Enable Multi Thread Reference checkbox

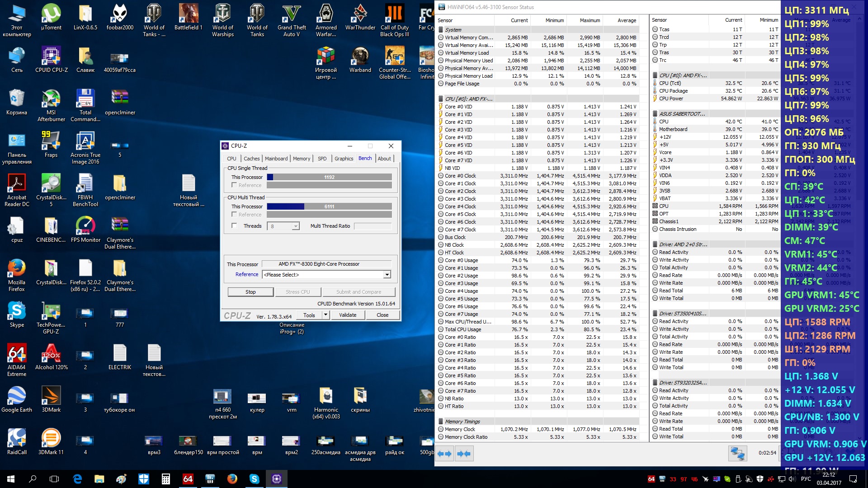point(234,215)
